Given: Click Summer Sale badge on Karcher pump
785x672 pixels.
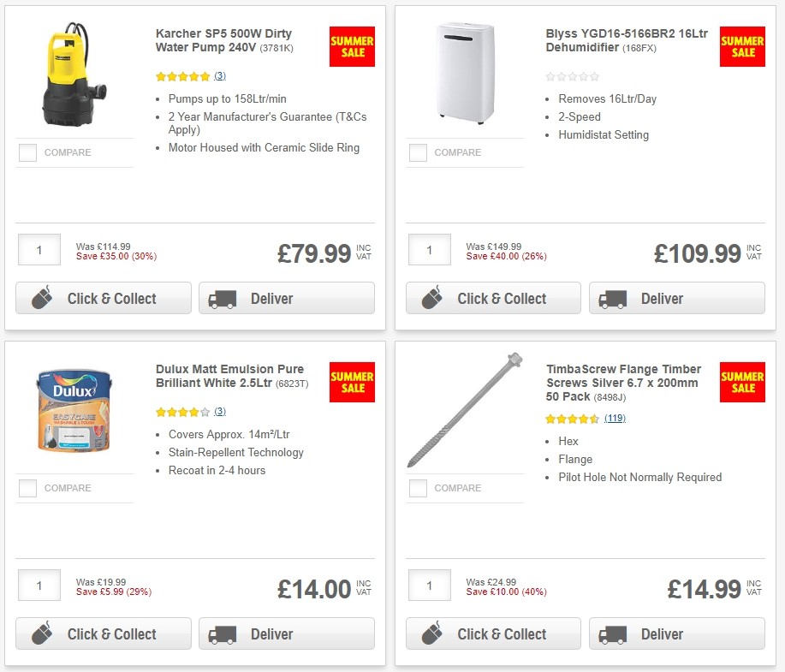Looking at the screenshot, I should (353, 46).
